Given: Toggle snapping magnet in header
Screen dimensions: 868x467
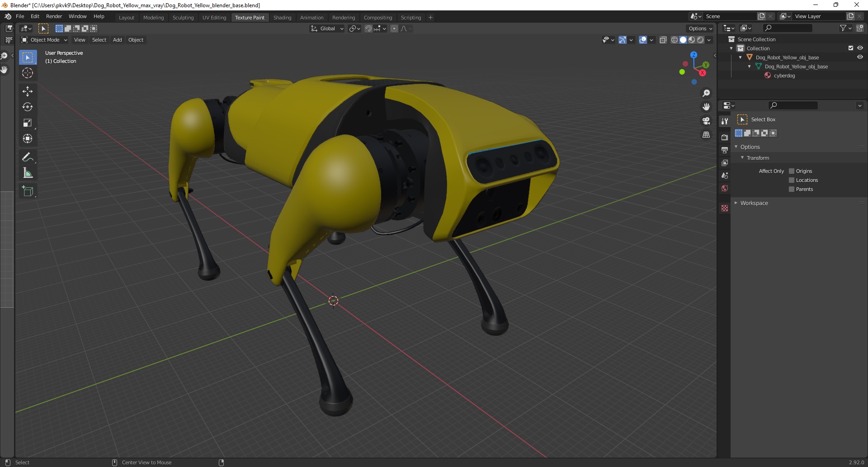Looking at the screenshot, I should click(368, 29).
